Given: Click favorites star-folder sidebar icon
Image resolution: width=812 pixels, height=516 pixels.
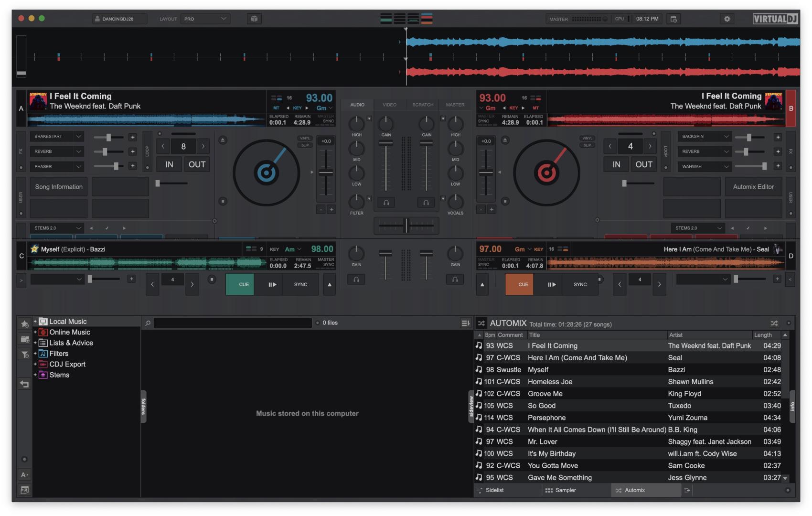Looking at the screenshot, I should coord(25,324).
